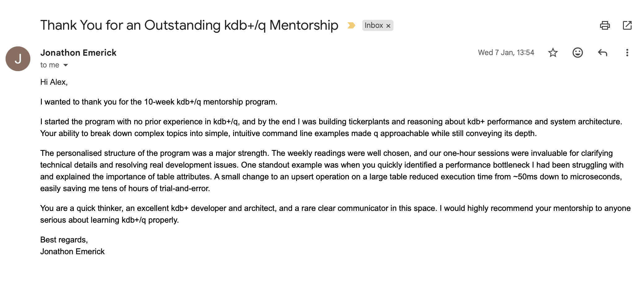The width and height of the screenshot is (644, 287).
Task: Click the "Wed 7 Jan, 13:54" timestamp
Action: [506, 53]
